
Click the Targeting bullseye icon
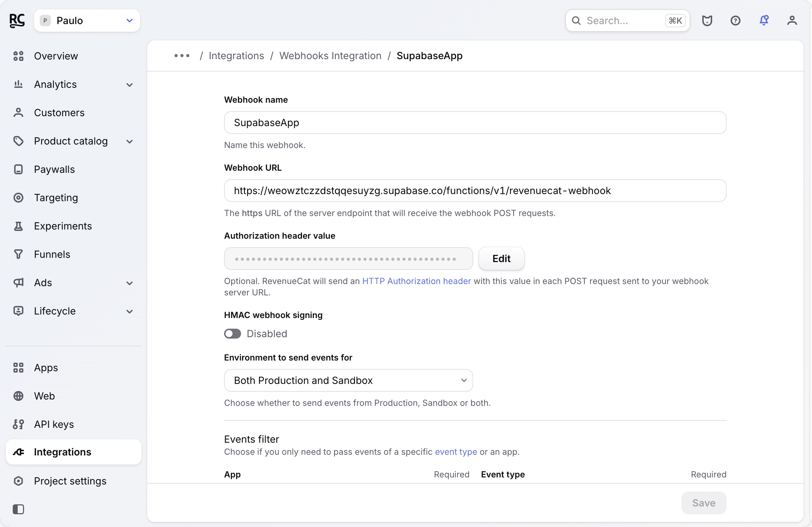pos(18,198)
